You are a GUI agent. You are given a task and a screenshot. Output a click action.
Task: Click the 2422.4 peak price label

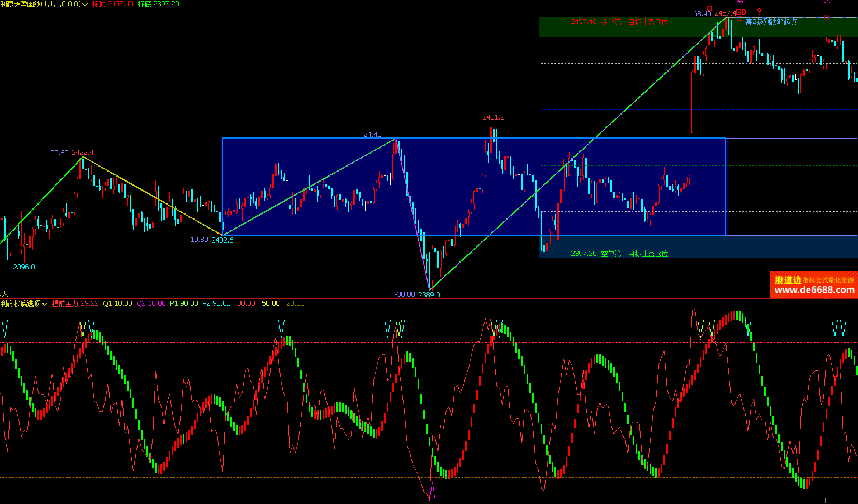(83, 153)
